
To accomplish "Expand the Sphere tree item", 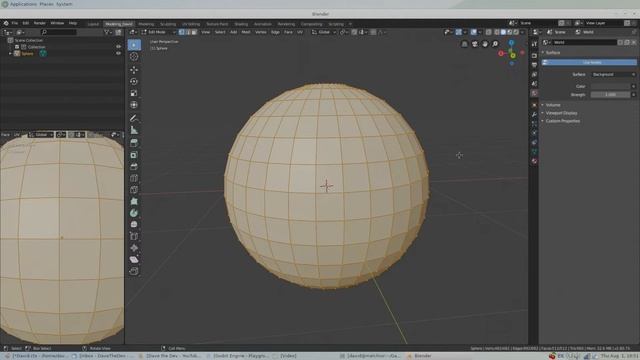I will (x=11, y=53).
